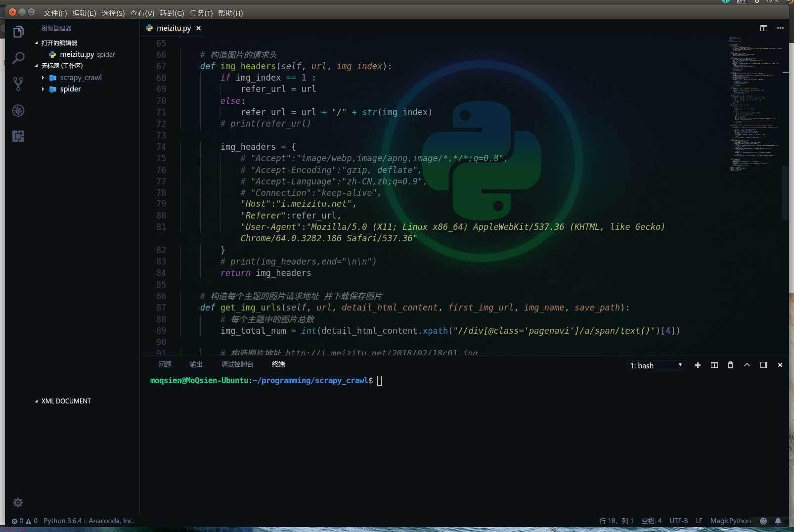Open Source Control view in activity bar
This screenshot has height=532, width=794.
tap(18, 84)
